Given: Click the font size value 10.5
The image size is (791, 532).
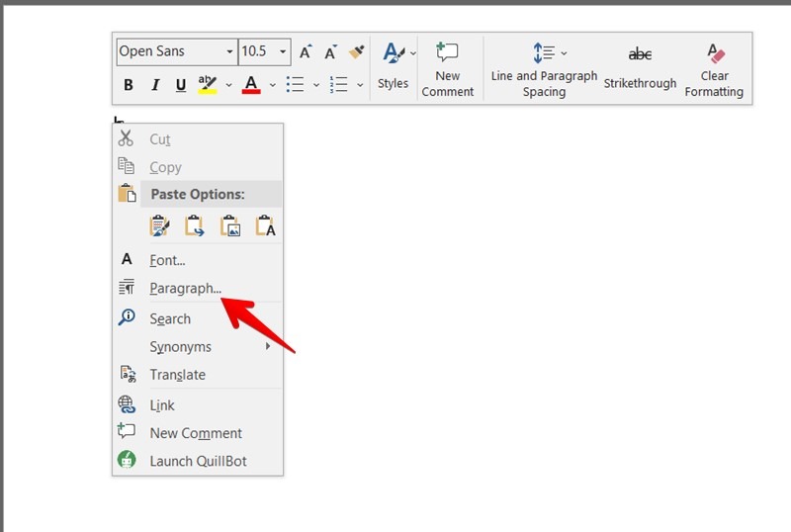Looking at the screenshot, I should (x=254, y=51).
